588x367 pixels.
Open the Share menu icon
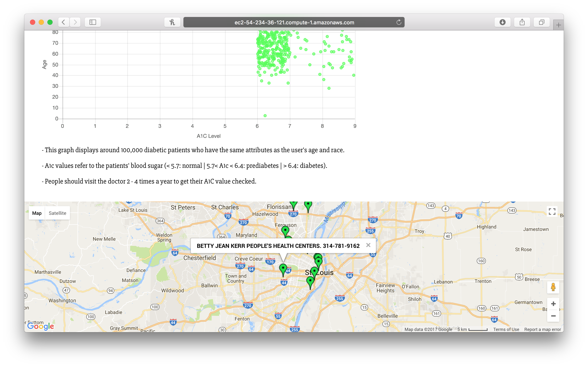522,22
